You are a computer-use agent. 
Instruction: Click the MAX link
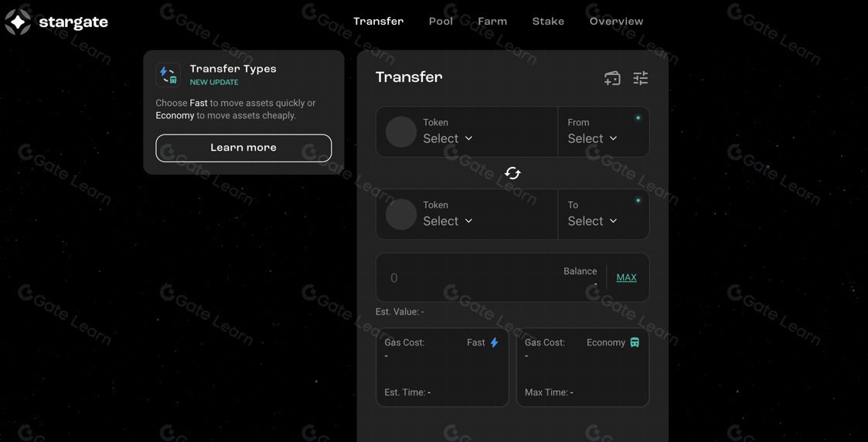click(626, 277)
